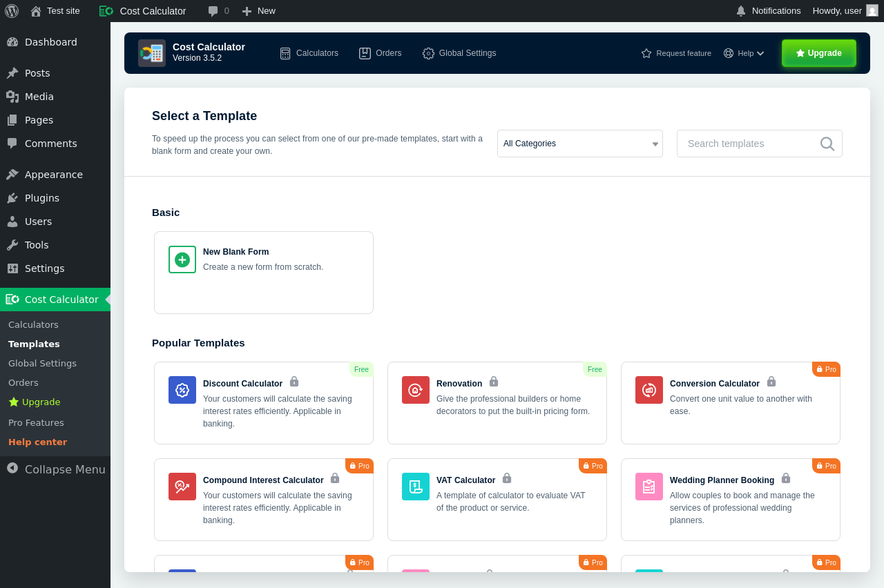Choose the VAT Calculator template title
Image resolution: width=884 pixels, height=588 pixels.
[x=466, y=480]
